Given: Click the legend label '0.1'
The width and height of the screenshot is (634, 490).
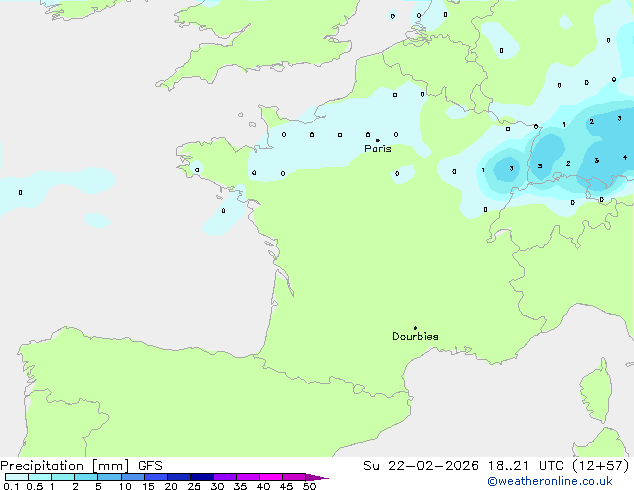Looking at the screenshot, I should [11, 486].
